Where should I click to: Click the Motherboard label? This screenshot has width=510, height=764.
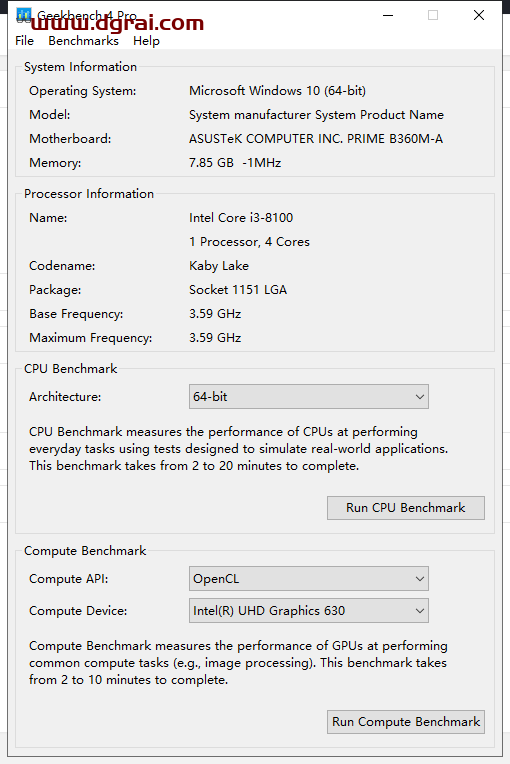[70, 139]
